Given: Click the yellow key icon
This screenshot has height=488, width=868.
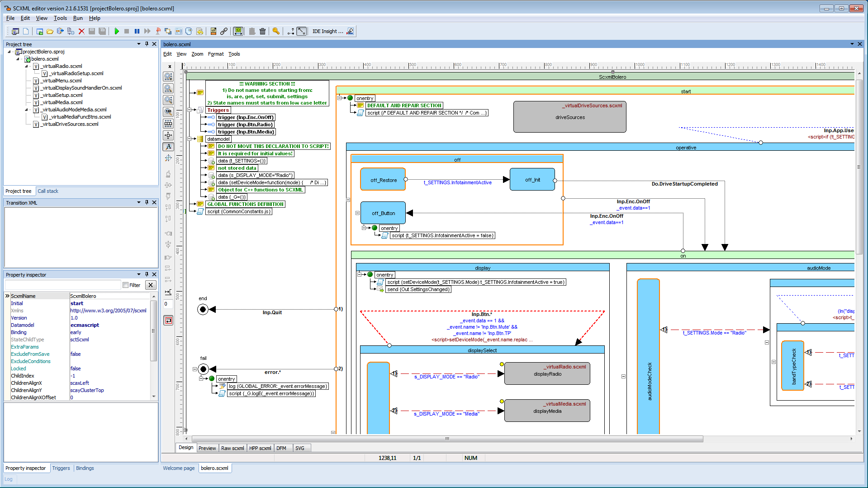Looking at the screenshot, I should tap(276, 31).
